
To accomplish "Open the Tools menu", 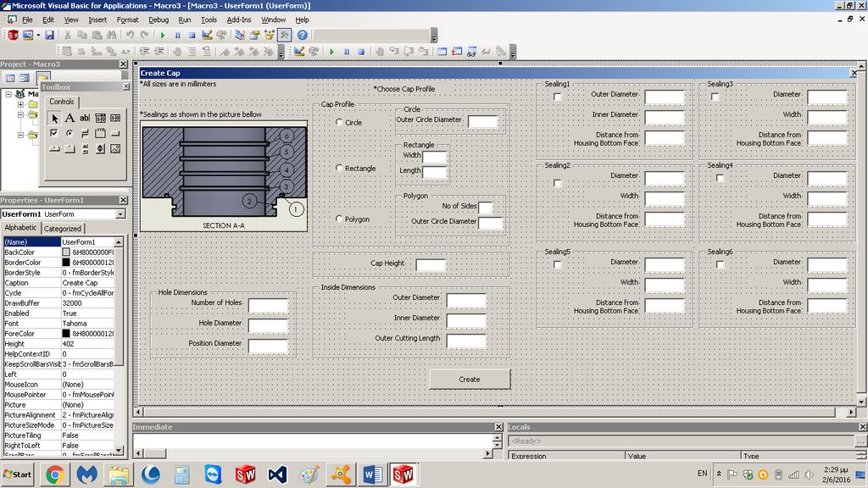I will coord(209,20).
